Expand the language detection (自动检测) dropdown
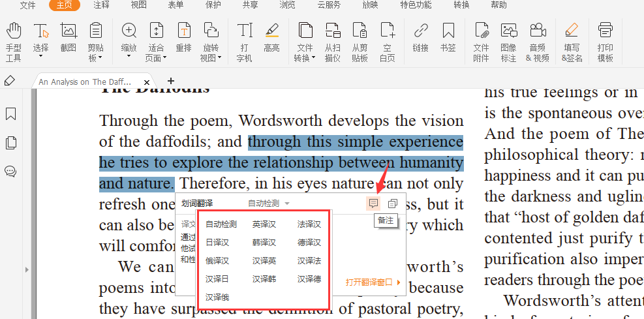The image size is (644, 319). click(269, 204)
